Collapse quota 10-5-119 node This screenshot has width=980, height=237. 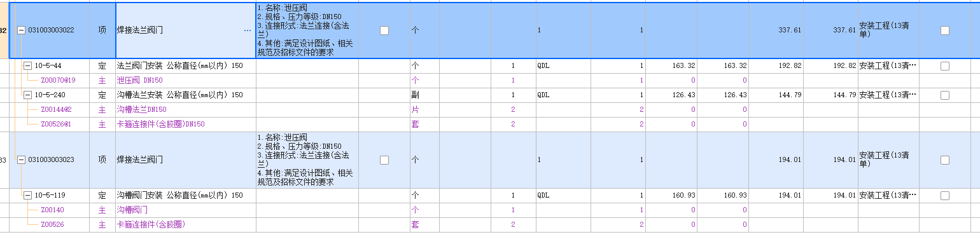(27, 195)
